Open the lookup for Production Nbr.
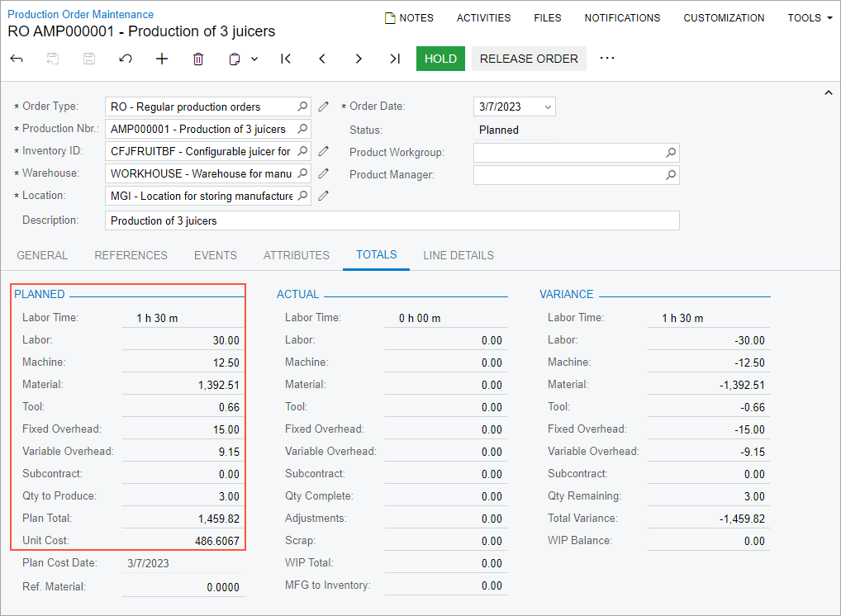The image size is (841, 616). [302, 129]
